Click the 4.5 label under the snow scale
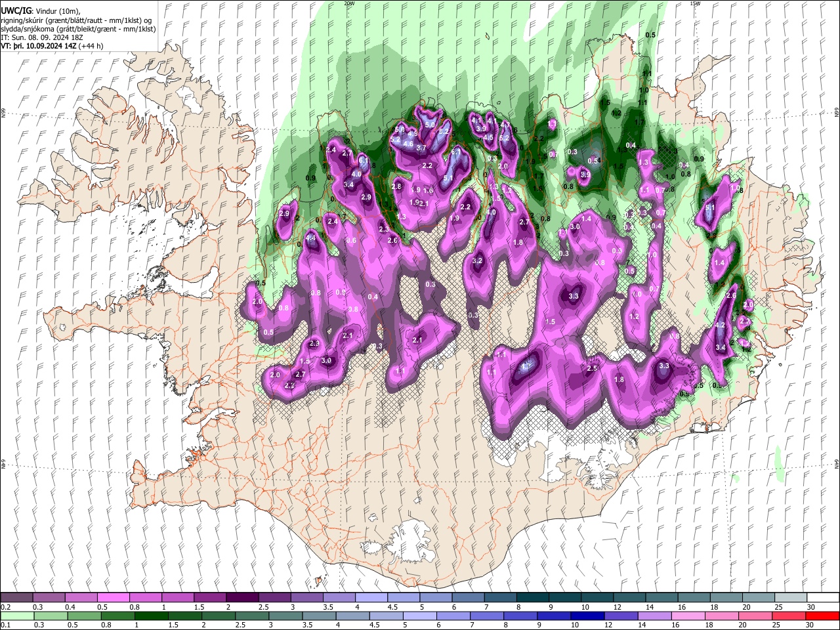Viewport: 840px width, 630px height. 392,607
